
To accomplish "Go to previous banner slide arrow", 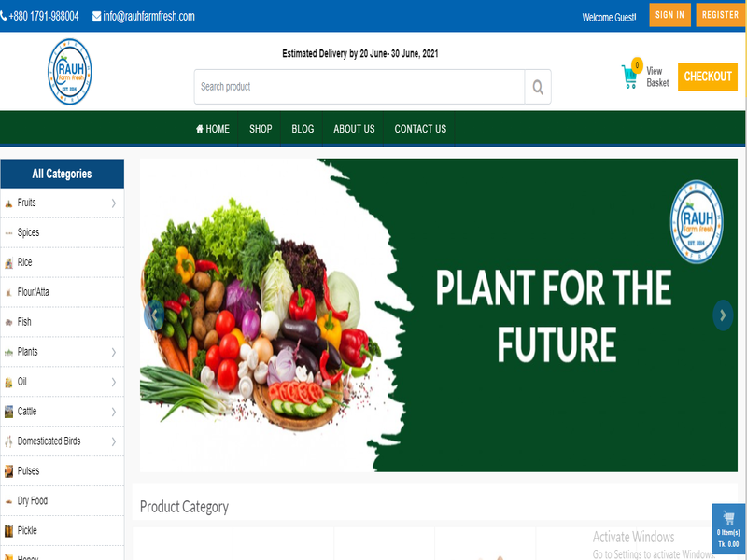I will (153, 315).
